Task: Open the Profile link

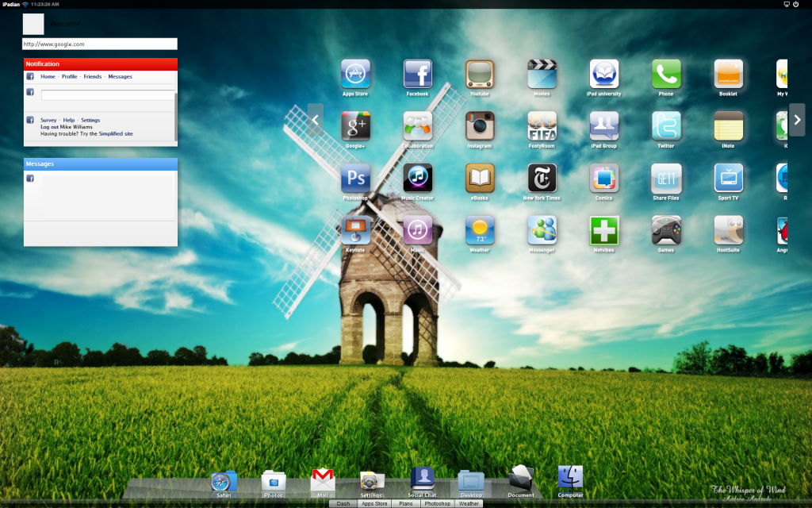Action: (70, 76)
